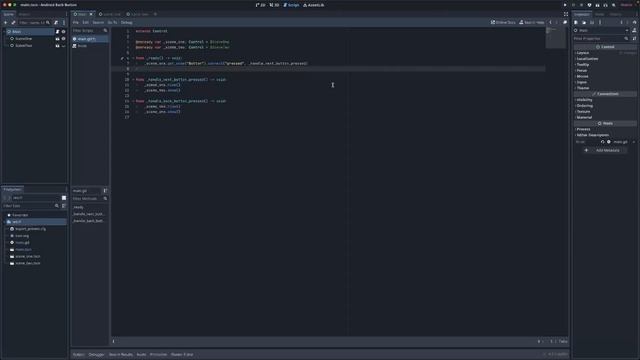
Task: Open Online Docs
Action: click(x=503, y=22)
